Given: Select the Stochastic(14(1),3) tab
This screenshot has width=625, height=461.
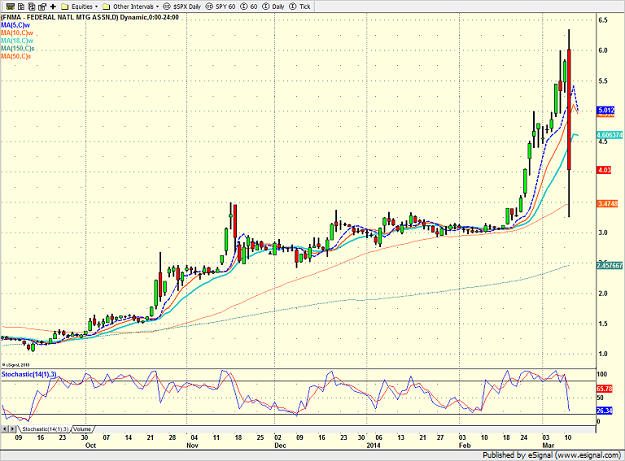Looking at the screenshot, I should coord(45,429).
